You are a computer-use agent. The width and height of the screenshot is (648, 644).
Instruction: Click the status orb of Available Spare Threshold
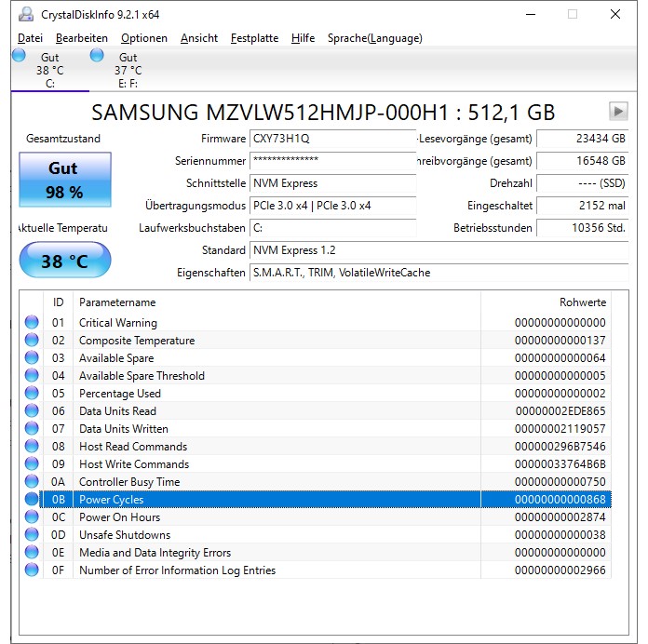tap(32, 375)
